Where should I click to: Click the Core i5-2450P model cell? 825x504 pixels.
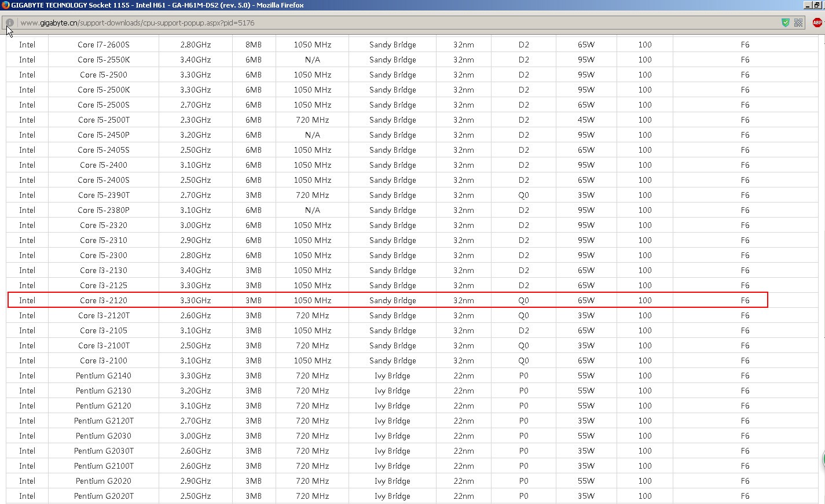coord(104,135)
